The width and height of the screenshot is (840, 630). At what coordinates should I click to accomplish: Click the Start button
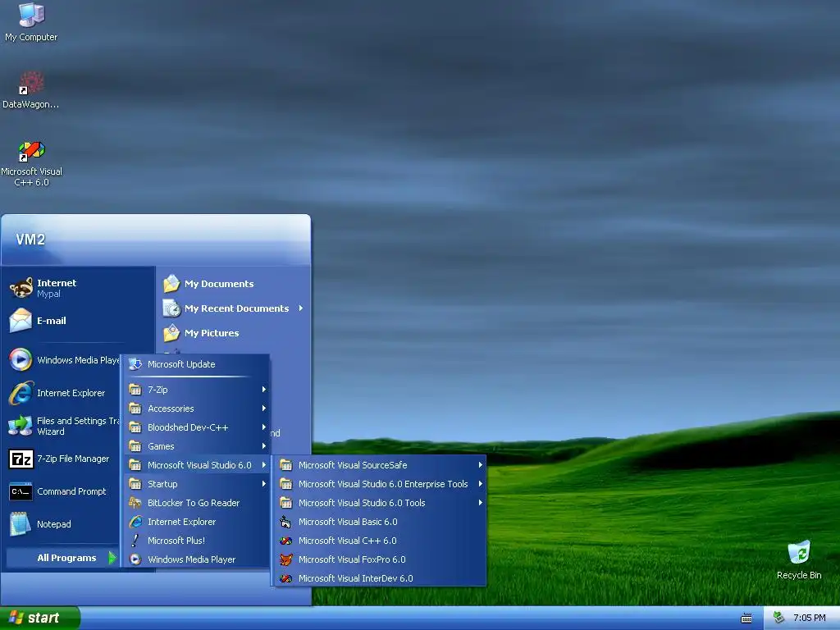[39, 619]
